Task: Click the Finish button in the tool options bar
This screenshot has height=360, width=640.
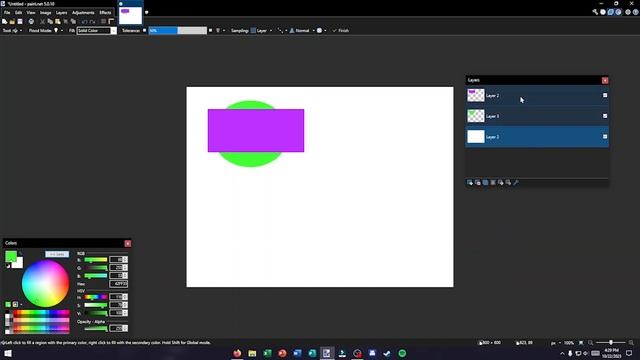Action: (x=340, y=31)
